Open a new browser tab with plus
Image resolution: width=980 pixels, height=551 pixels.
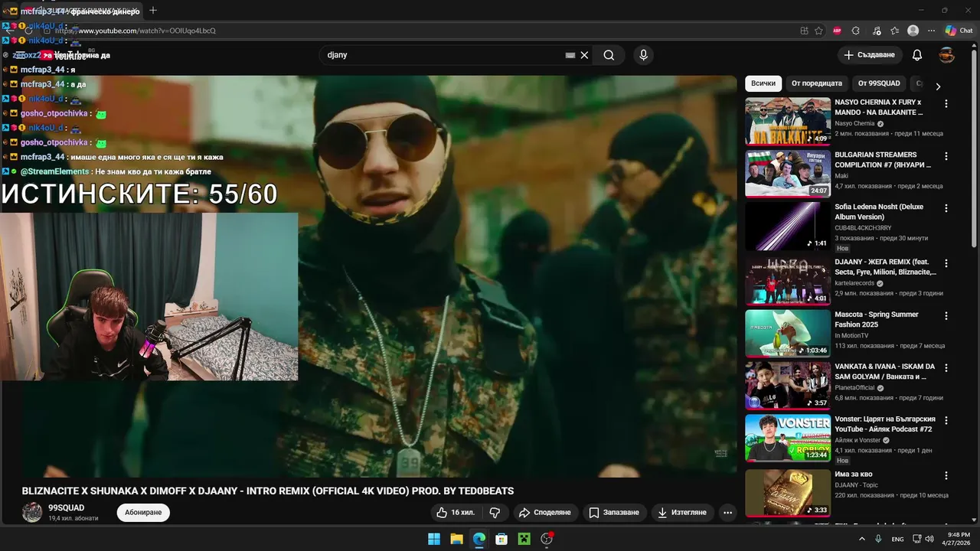(x=153, y=10)
